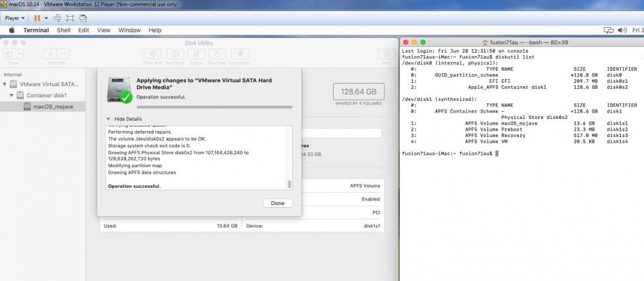This screenshot has width=644, height=281.
Task: Click Send Ctrl+Alt+Del icon in VMware toolbar
Action: click(x=57, y=18)
